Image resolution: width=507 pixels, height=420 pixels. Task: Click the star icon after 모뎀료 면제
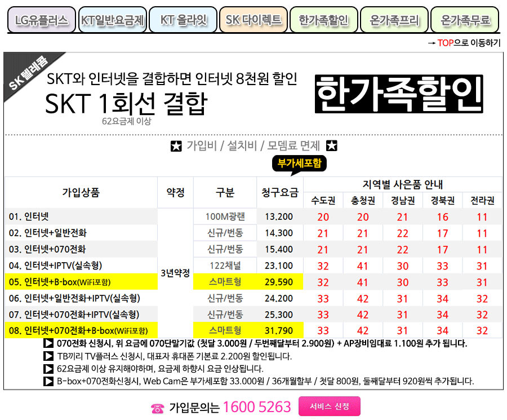331,145
